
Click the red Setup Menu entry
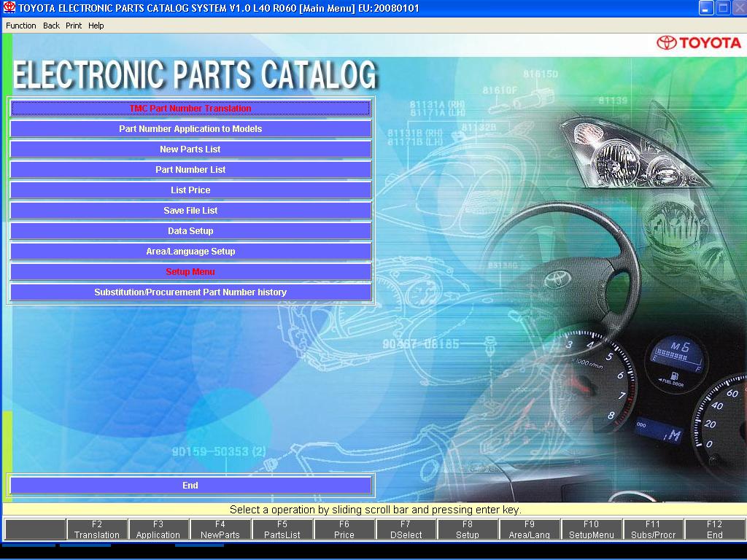190,272
